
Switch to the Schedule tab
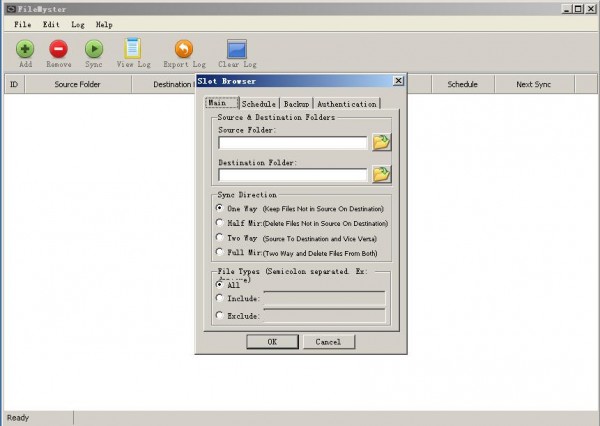pos(259,104)
